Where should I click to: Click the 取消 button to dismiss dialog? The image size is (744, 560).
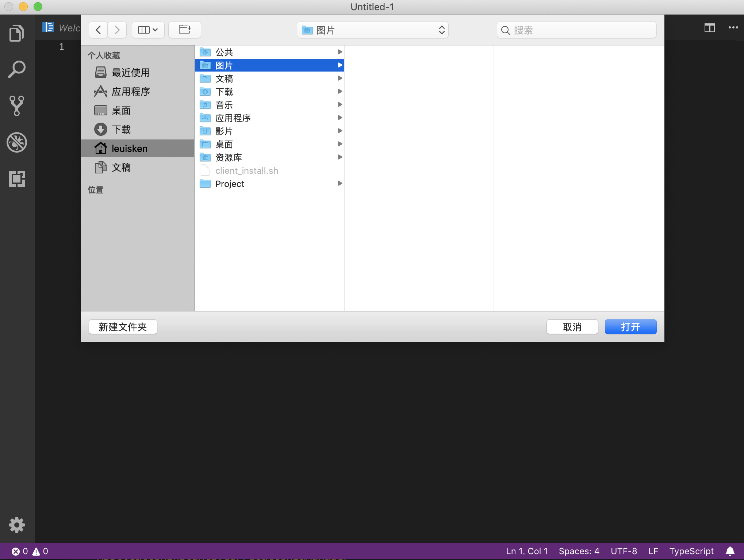pyautogui.click(x=572, y=327)
